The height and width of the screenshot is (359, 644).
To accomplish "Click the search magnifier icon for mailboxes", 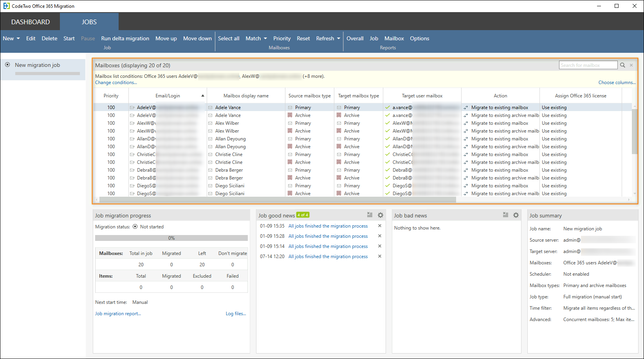I will (x=622, y=65).
